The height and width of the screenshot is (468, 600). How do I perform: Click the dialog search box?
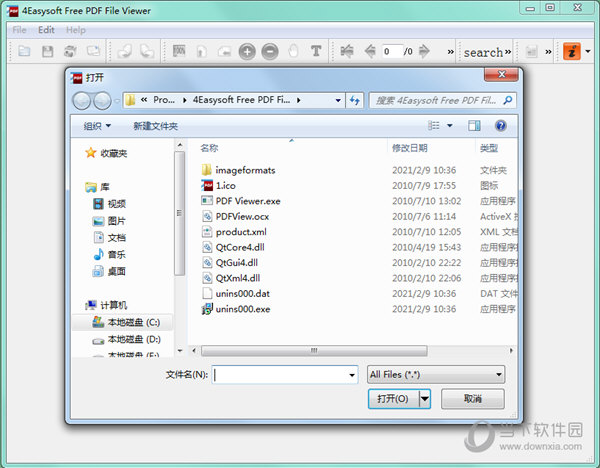tap(436, 100)
